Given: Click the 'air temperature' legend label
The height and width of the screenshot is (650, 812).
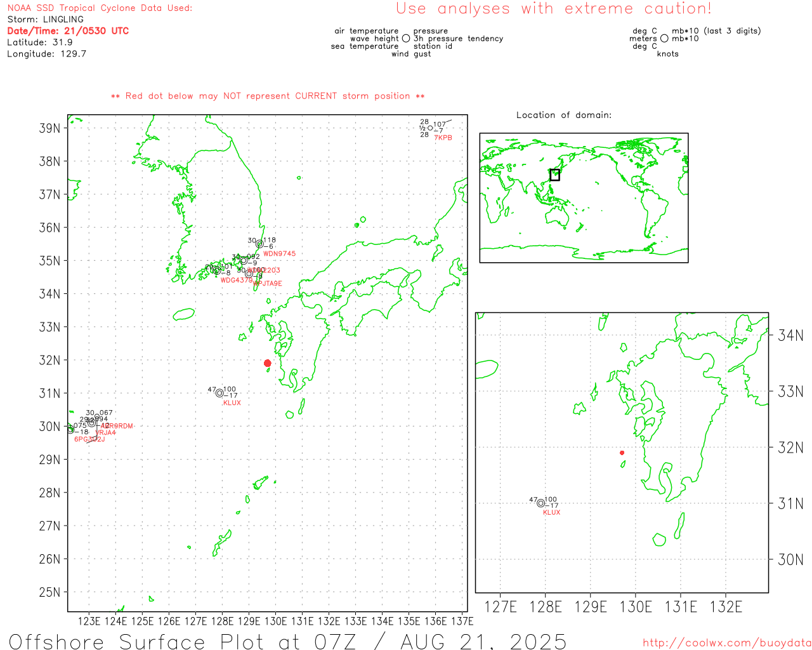Looking at the screenshot, I should (367, 31).
